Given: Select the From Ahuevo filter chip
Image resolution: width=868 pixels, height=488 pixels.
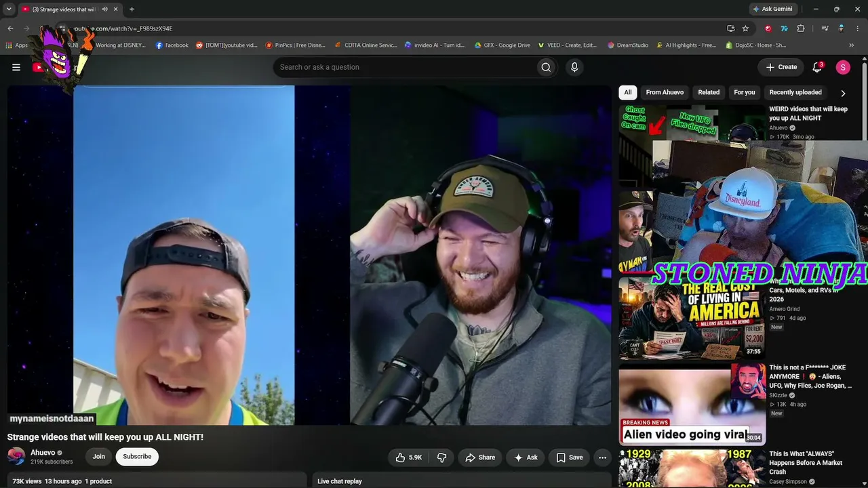Looking at the screenshot, I should coord(665,92).
